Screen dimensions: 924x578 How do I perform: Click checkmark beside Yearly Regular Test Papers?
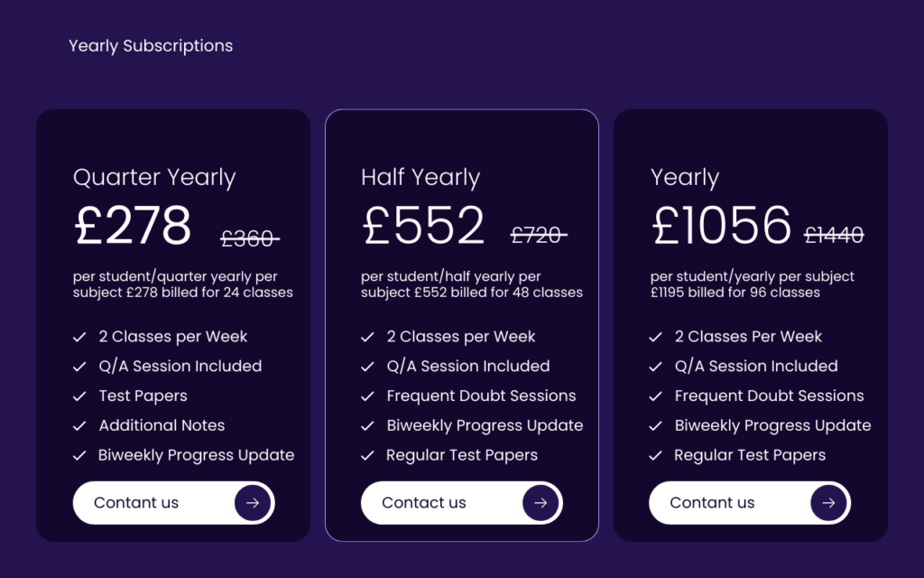[x=655, y=455]
